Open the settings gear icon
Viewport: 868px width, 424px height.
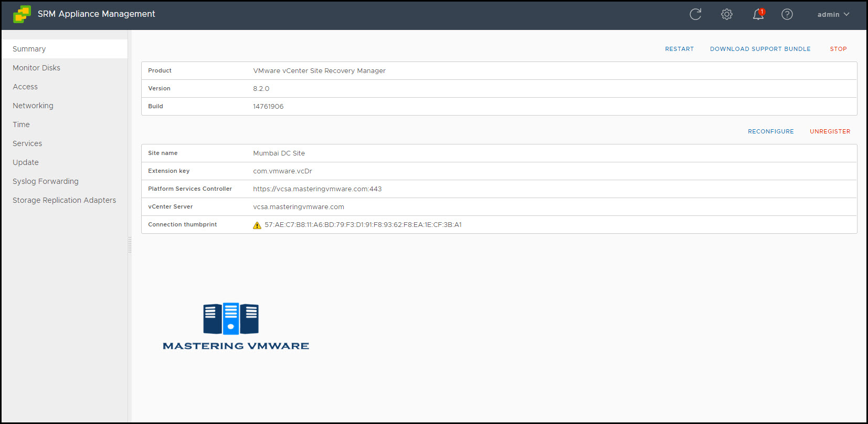pos(727,14)
